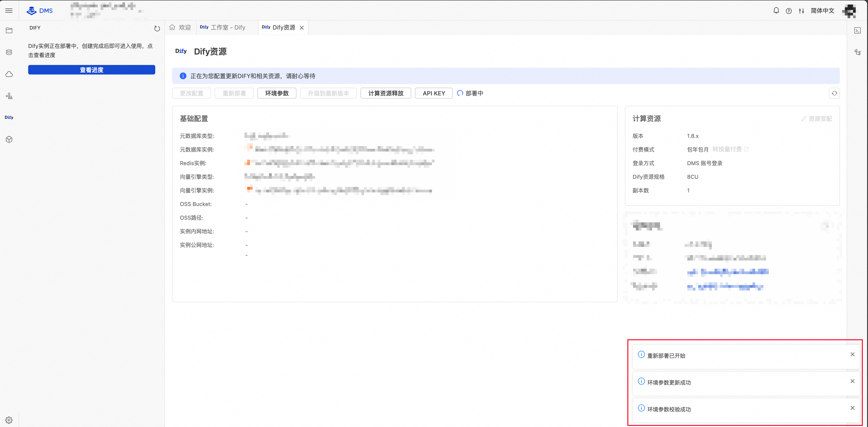Click the info icon in blue banner
This screenshot has width=868, height=427.
(183, 76)
